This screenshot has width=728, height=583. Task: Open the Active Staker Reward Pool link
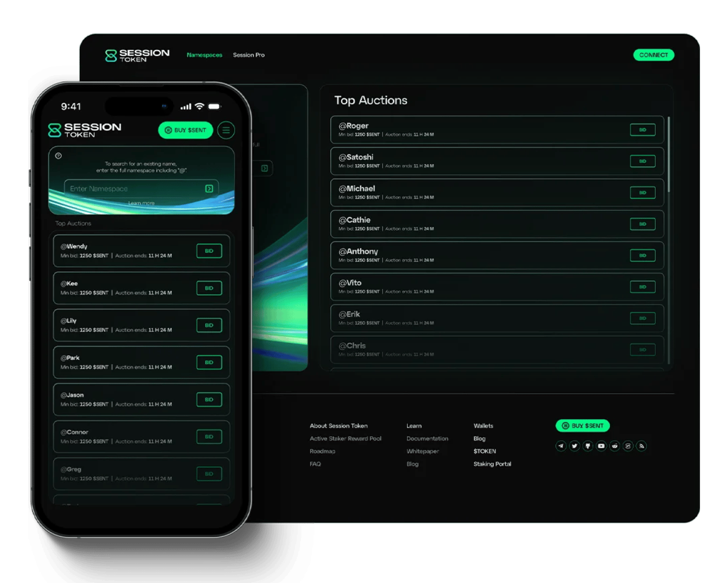click(x=345, y=438)
